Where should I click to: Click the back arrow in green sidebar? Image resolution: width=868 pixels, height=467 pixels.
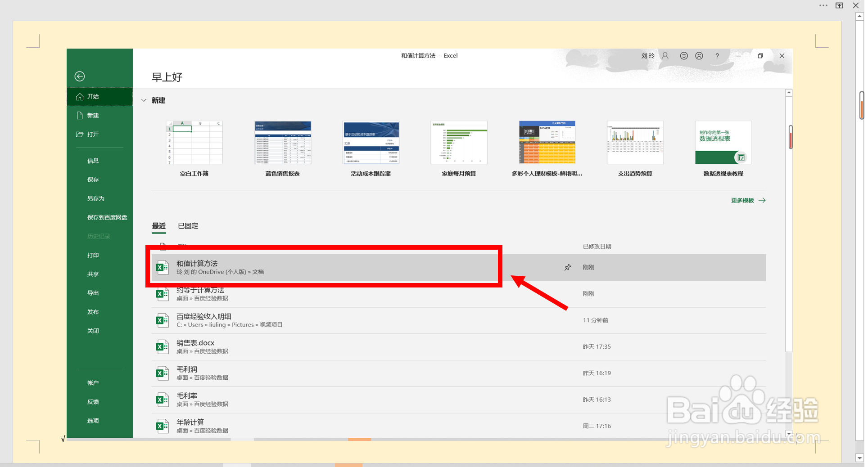(80, 76)
